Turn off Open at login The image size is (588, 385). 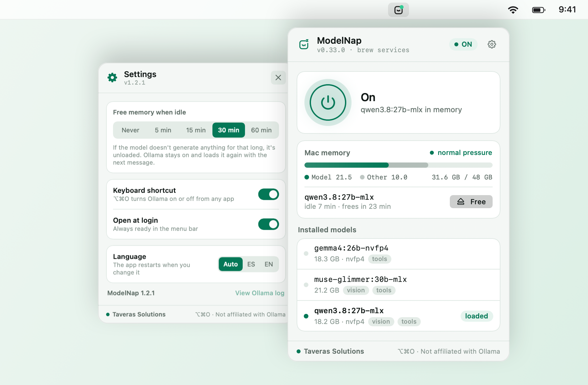[269, 224]
